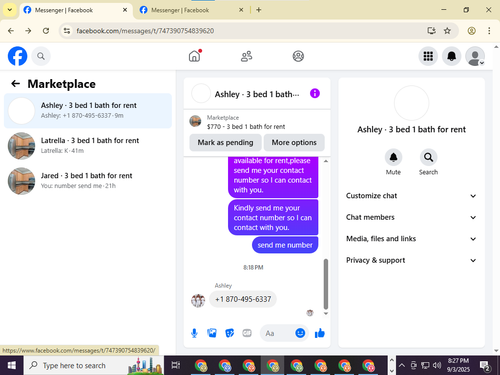The width and height of the screenshot is (500, 375).
Task: Open the emoji picker smiley icon
Action: click(x=300, y=333)
